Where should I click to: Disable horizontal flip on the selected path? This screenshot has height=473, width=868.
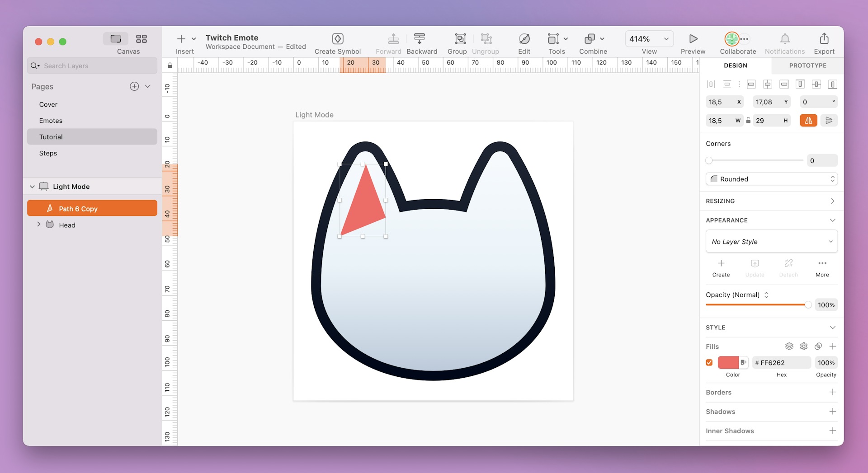[808, 120]
